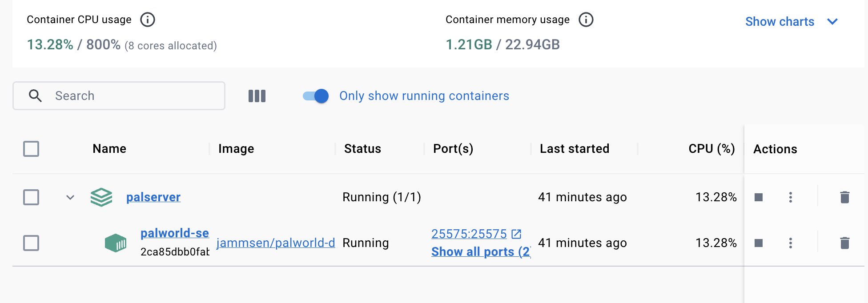The width and height of the screenshot is (868, 303).
Task: Collapse the palserver stack row
Action: pyautogui.click(x=70, y=197)
